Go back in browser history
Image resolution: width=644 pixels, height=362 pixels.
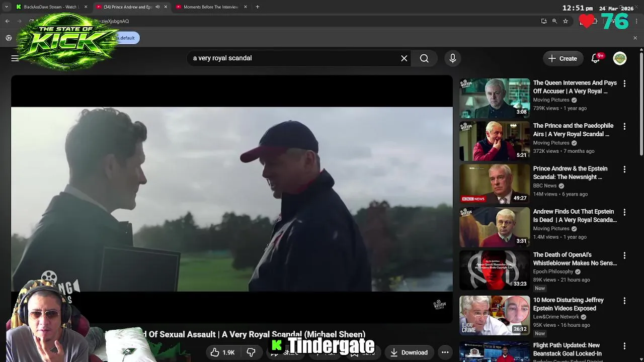point(7,21)
